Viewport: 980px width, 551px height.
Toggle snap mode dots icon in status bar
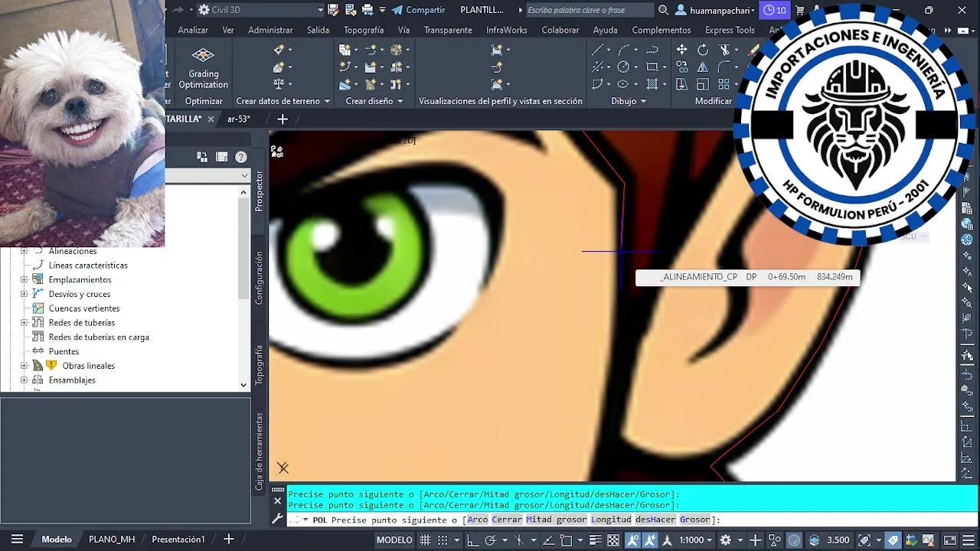pos(444,540)
